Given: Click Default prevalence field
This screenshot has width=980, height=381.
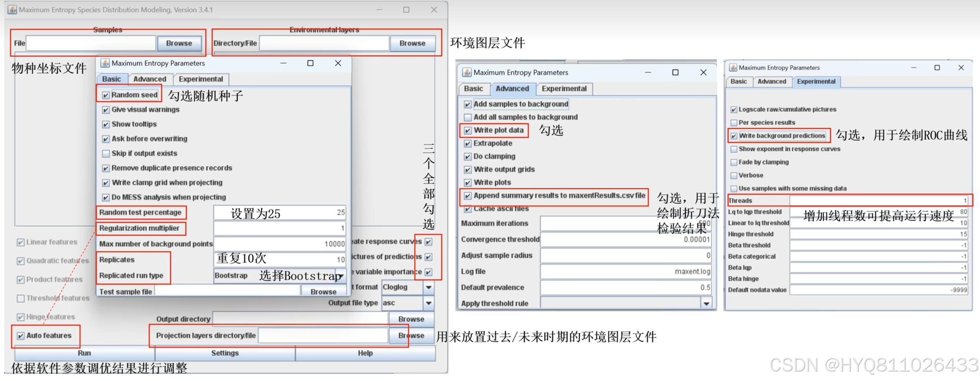Looking at the screenshot, I should click(626, 287).
